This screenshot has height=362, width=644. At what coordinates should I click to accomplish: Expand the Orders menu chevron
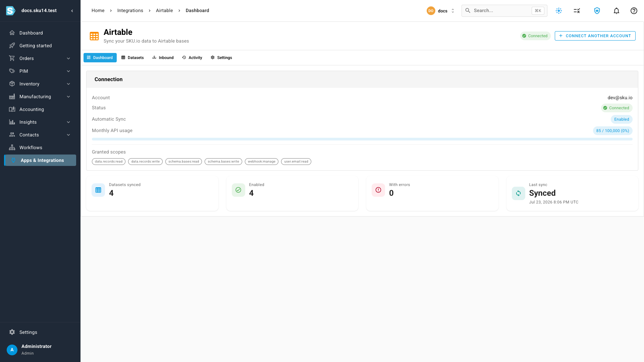[68, 58]
